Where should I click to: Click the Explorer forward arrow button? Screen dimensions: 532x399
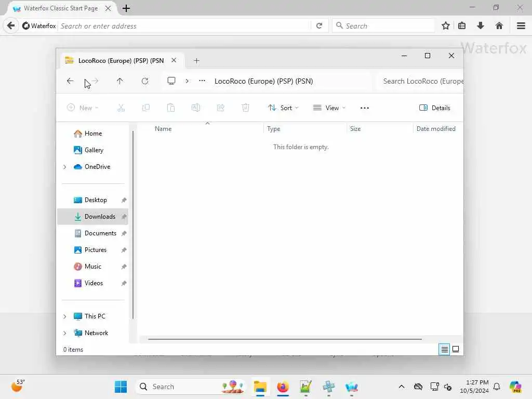pyautogui.click(x=96, y=81)
